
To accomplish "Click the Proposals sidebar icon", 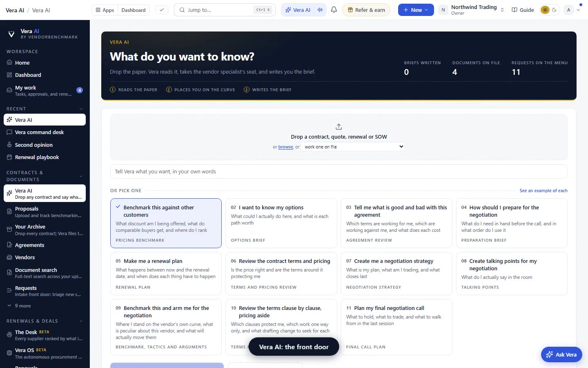I will (x=9, y=212).
